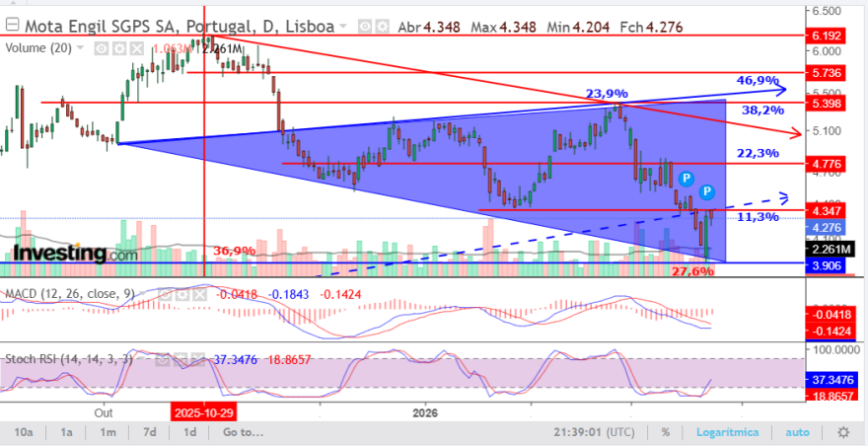Viewport: 868px width, 446px height.
Task: Open settings gear for Mota Engil series
Action: tap(381, 26)
